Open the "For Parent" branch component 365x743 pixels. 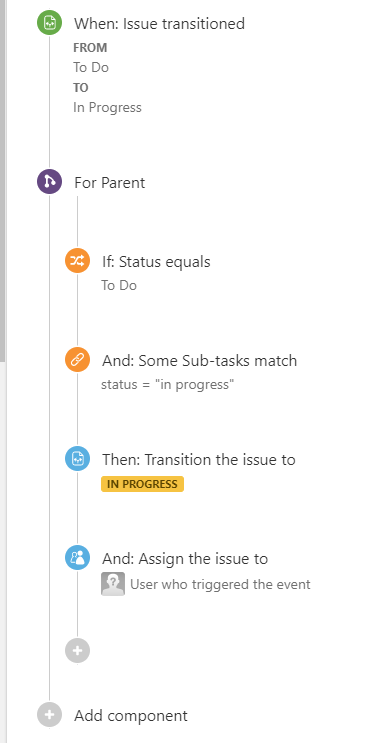point(110,183)
